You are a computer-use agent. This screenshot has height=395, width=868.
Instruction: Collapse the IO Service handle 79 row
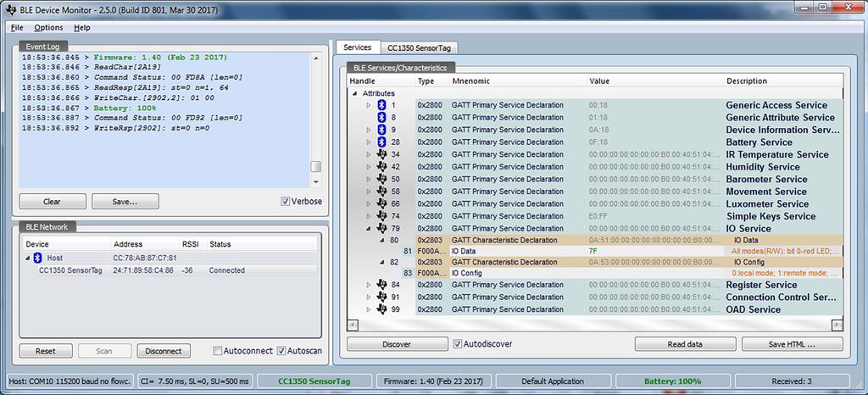tap(369, 228)
